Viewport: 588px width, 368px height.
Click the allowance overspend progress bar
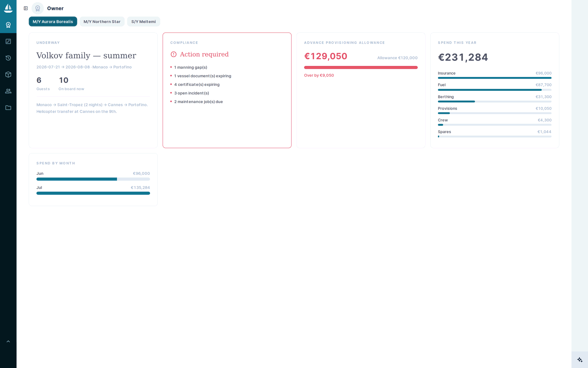click(x=361, y=67)
